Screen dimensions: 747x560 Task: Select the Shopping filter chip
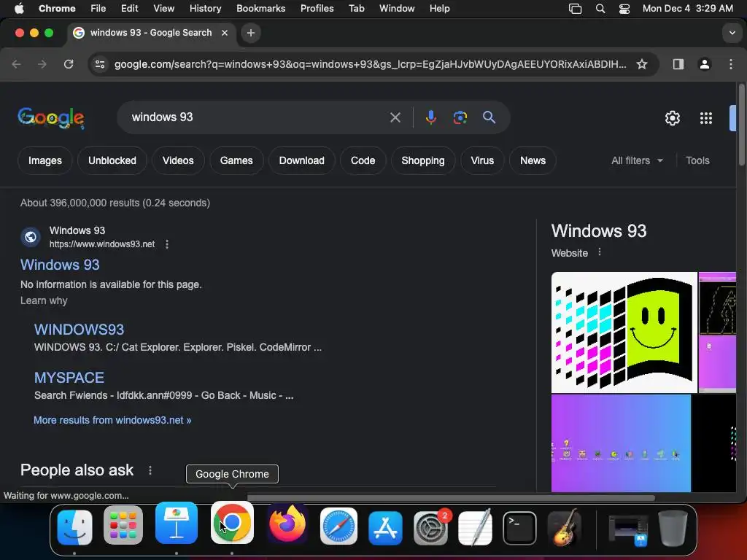pos(423,161)
